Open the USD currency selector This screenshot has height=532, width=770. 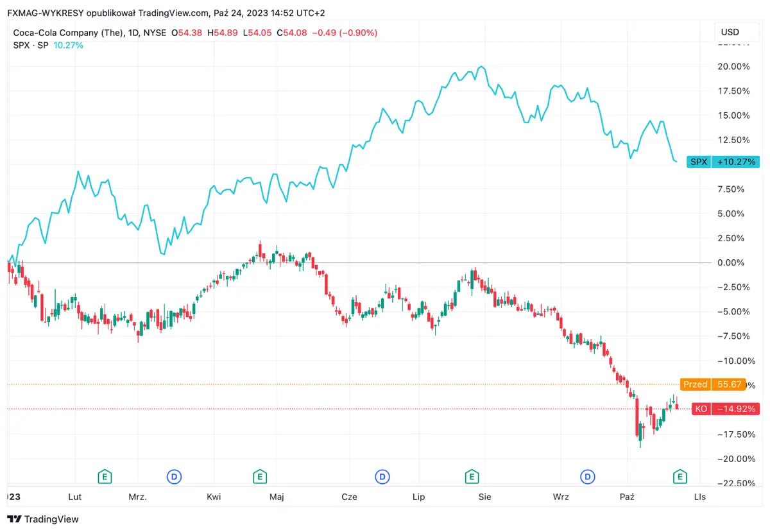coord(733,31)
